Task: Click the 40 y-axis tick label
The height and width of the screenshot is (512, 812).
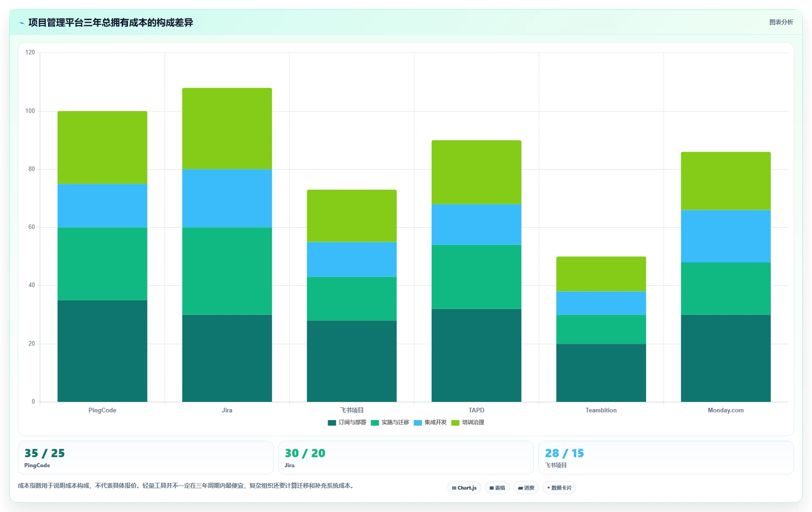Action: pos(32,285)
